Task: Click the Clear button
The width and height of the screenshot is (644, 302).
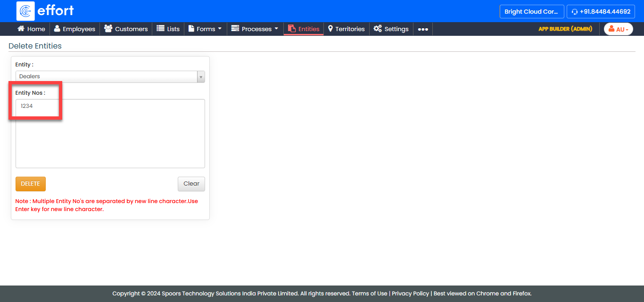Action: [x=191, y=184]
